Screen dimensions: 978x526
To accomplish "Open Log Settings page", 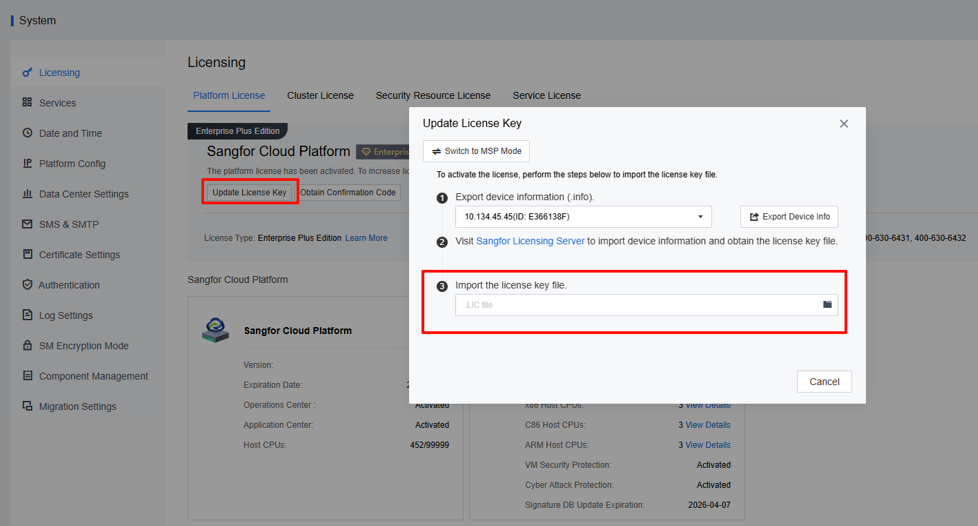I will tap(65, 316).
